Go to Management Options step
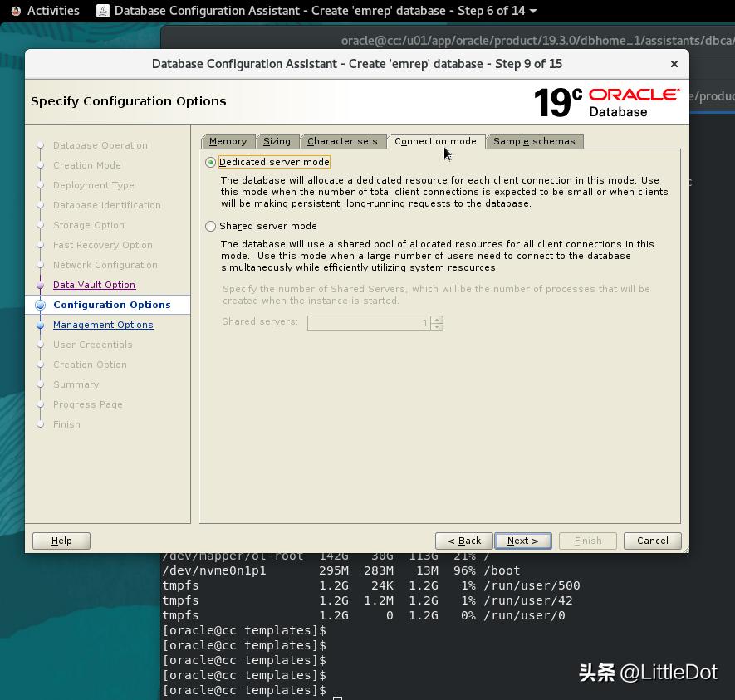Viewport: 735px width, 700px height. [x=103, y=325]
